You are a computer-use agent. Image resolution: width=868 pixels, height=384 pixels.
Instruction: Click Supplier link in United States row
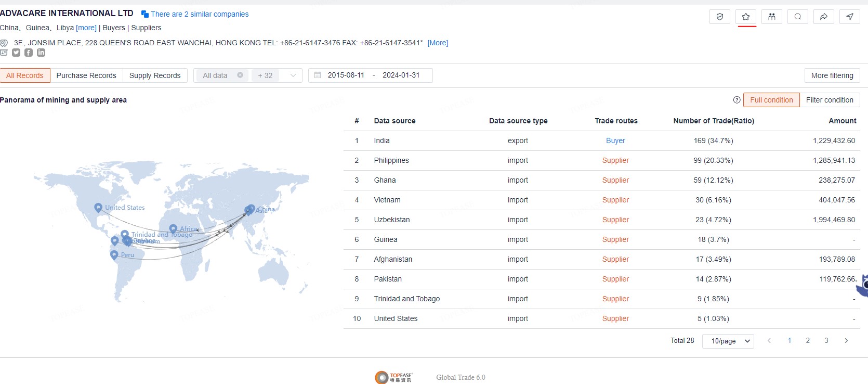pyautogui.click(x=615, y=318)
